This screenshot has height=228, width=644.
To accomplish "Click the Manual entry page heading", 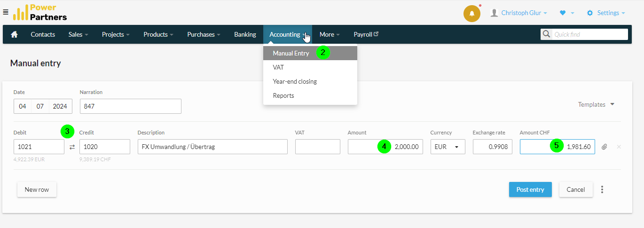I will click(x=36, y=63).
